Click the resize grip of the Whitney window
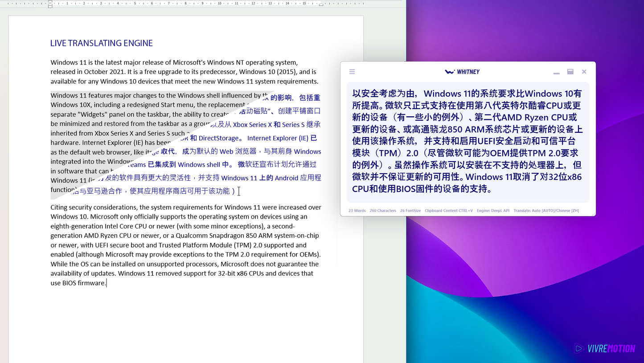The width and height of the screenshot is (644, 363). 594,215
